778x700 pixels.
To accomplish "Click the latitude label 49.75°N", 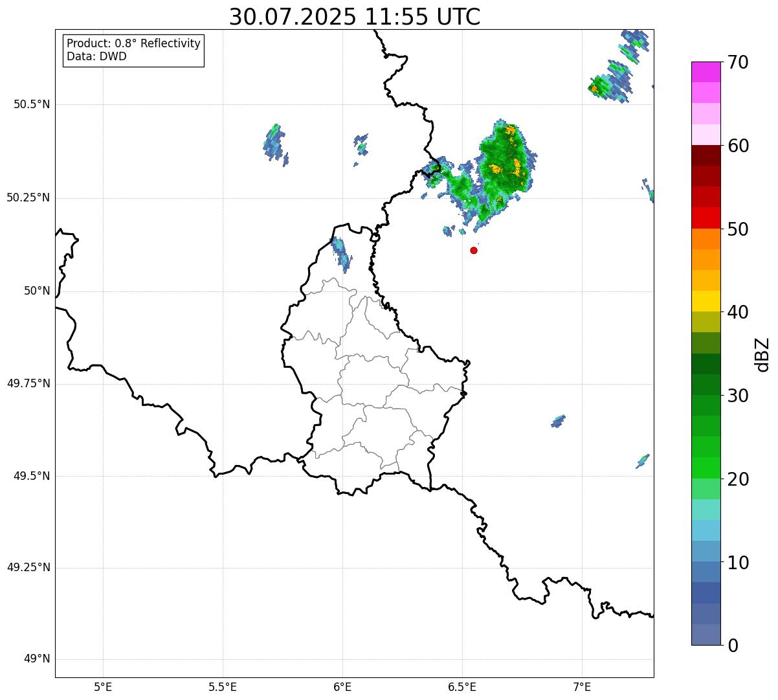I will pyautogui.click(x=28, y=383).
